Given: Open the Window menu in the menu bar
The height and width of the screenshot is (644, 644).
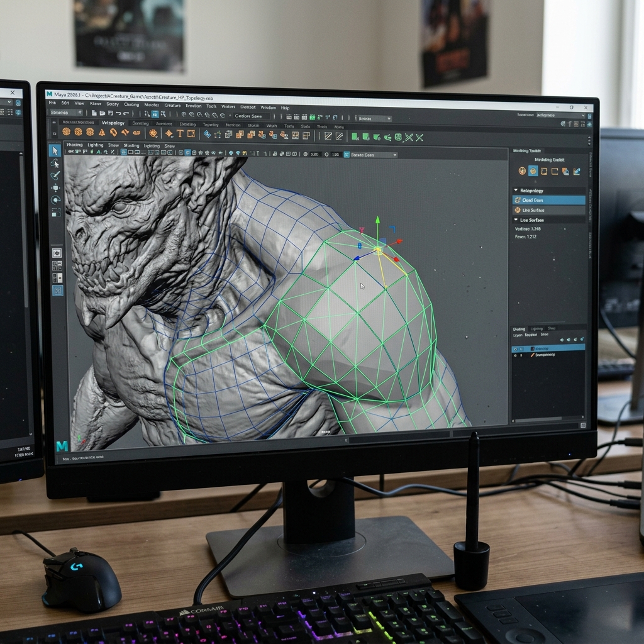Looking at the screenshot, I should click(x=268, y=108).
